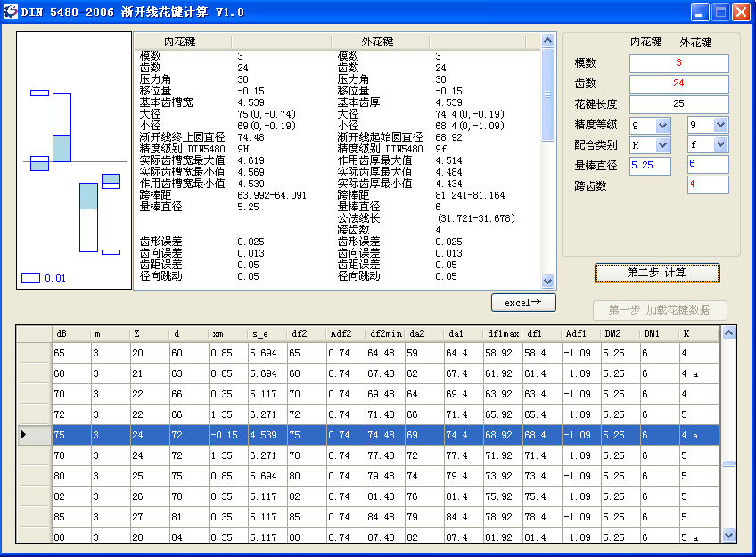756x557 pixels.
Task: Click the Adf1 column header
Action: pos(581,333)
